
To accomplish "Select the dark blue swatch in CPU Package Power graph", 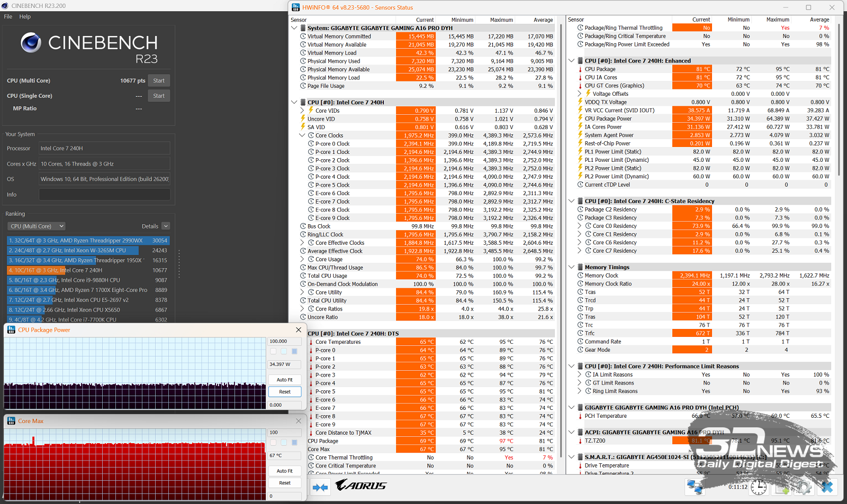I will point(294,351).
